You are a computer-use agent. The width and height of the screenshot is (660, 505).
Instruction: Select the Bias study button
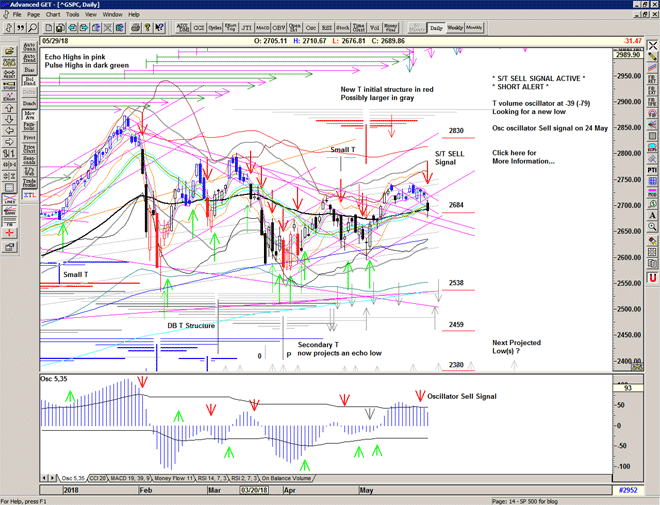29,70
